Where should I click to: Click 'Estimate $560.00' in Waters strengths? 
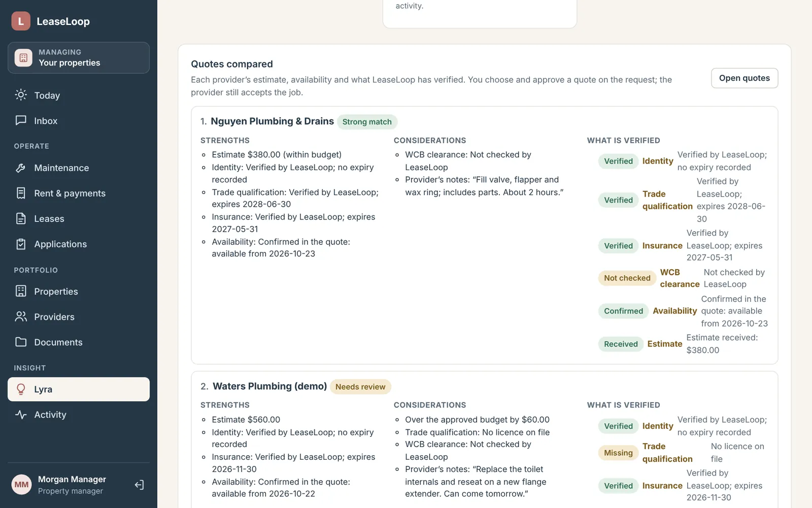click(x=246, y=420)
